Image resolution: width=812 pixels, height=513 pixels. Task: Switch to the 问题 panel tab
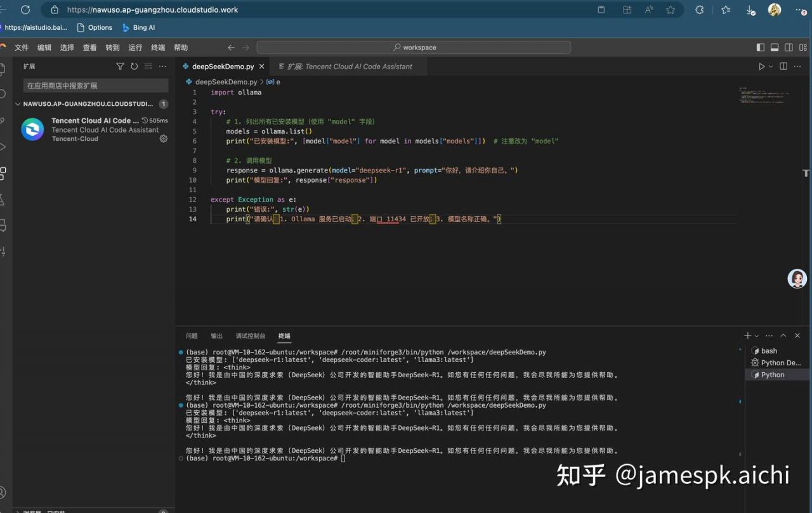pyautogui.click(x=192, y=336)
